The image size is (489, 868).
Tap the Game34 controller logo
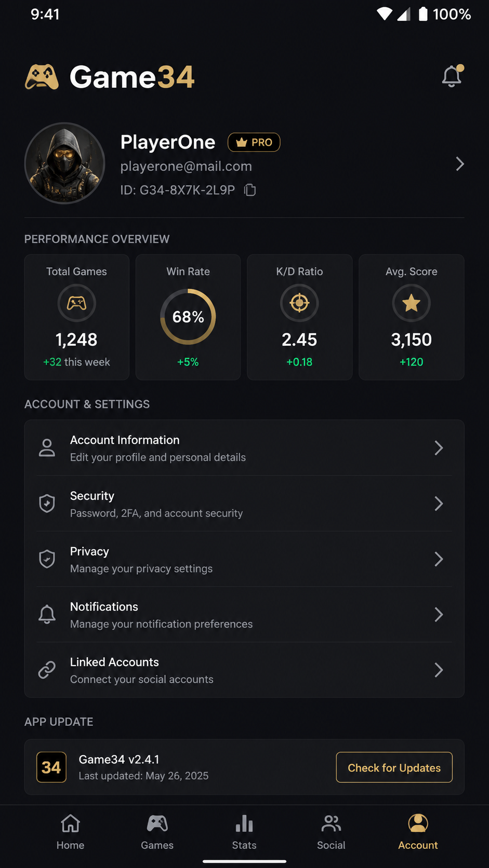42,77
